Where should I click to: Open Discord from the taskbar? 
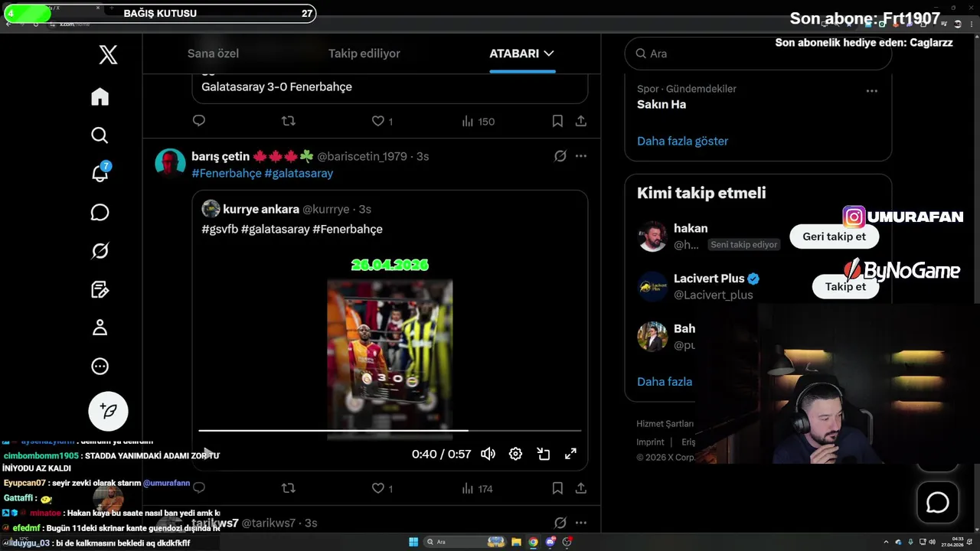pos(550,542)
